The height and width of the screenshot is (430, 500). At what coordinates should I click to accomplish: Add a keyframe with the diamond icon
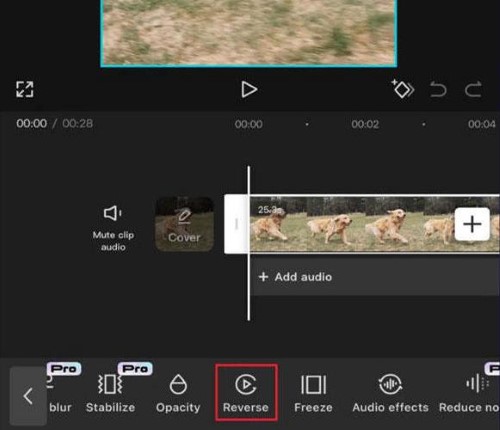point(402,89)
